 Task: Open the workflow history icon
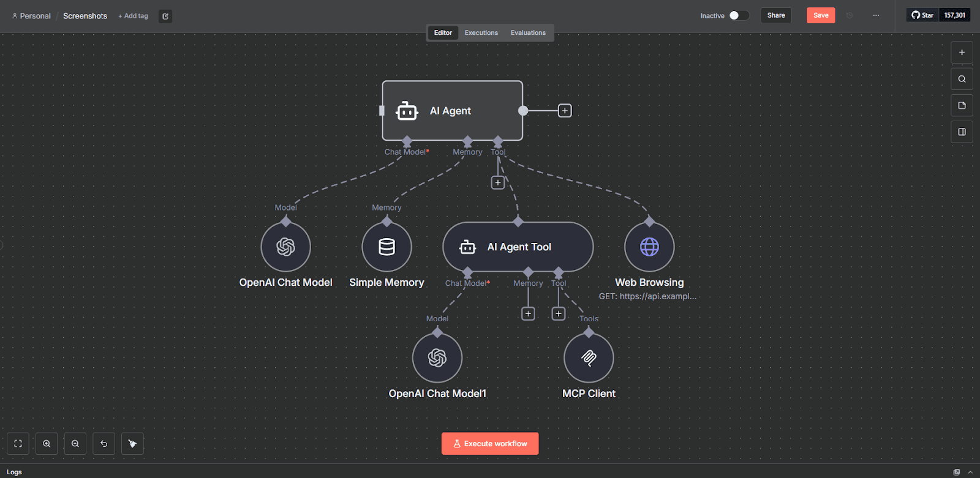pyautogui.click(x=850, y=15)
